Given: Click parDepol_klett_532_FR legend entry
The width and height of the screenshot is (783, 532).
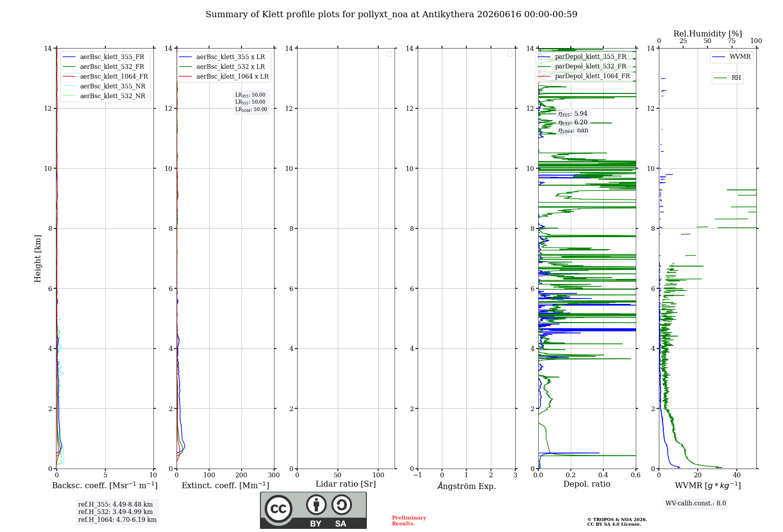Looking at the screenshot, I should coord(583,66).
